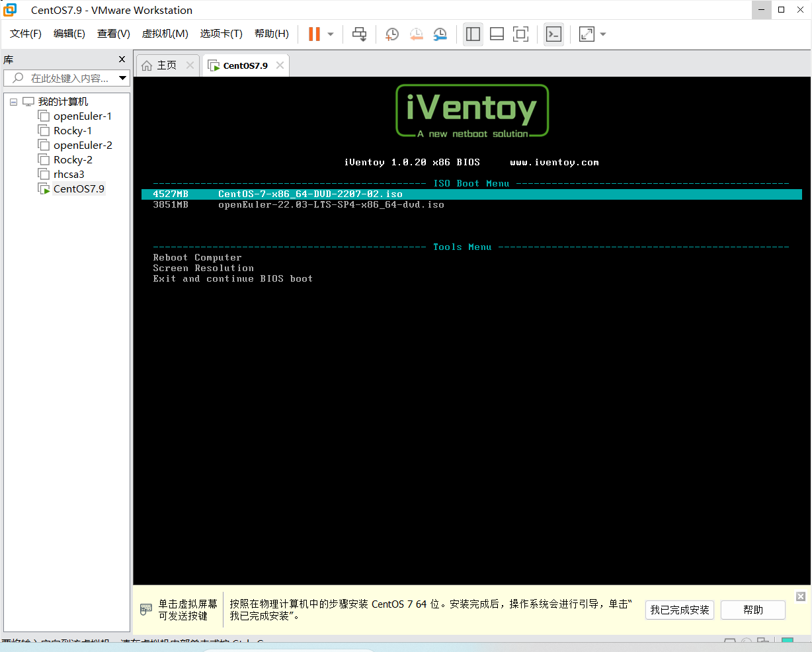Image resolution: width=812 pixels, height=652 pixels.
Task: Click the keyboard icon in hint bar
Action: coord(146,609)
